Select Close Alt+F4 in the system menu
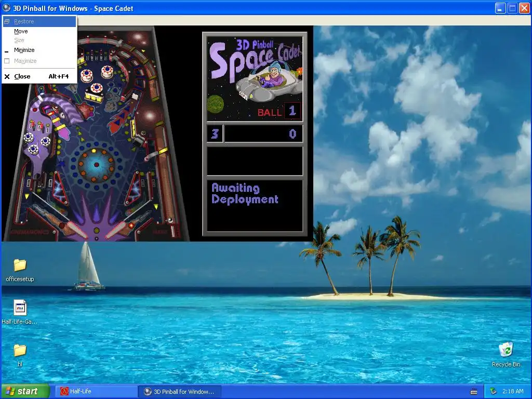The width and height of the screenshot is (532, 399). click(x=39, y=76)
